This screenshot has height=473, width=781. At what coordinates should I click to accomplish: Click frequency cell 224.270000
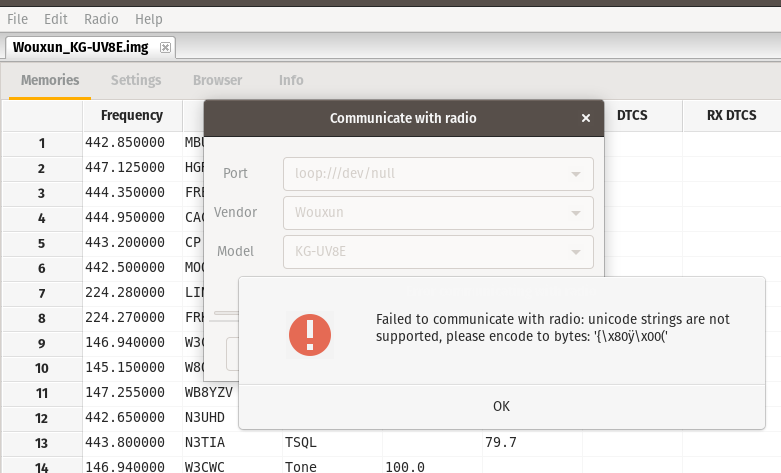pos(132,318)
